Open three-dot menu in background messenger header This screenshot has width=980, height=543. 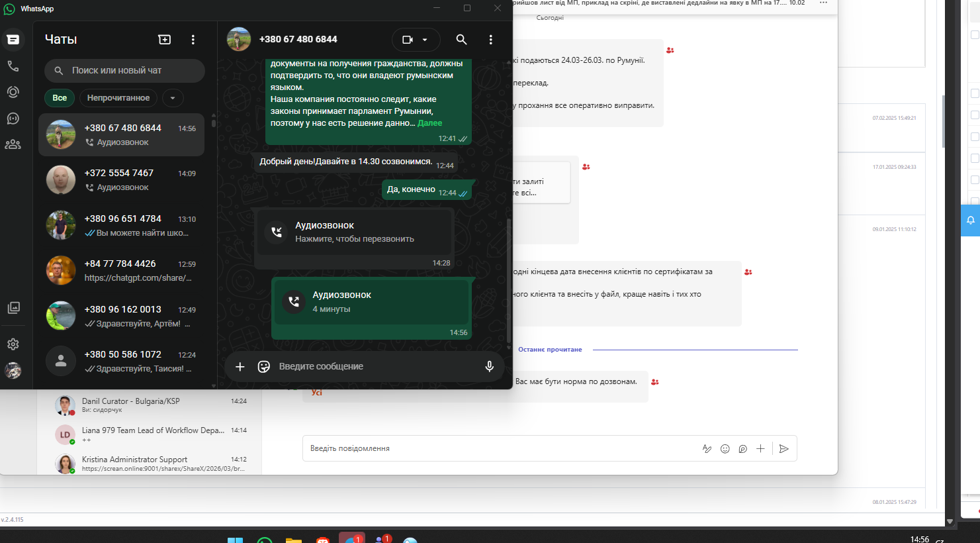click(823, 3)
